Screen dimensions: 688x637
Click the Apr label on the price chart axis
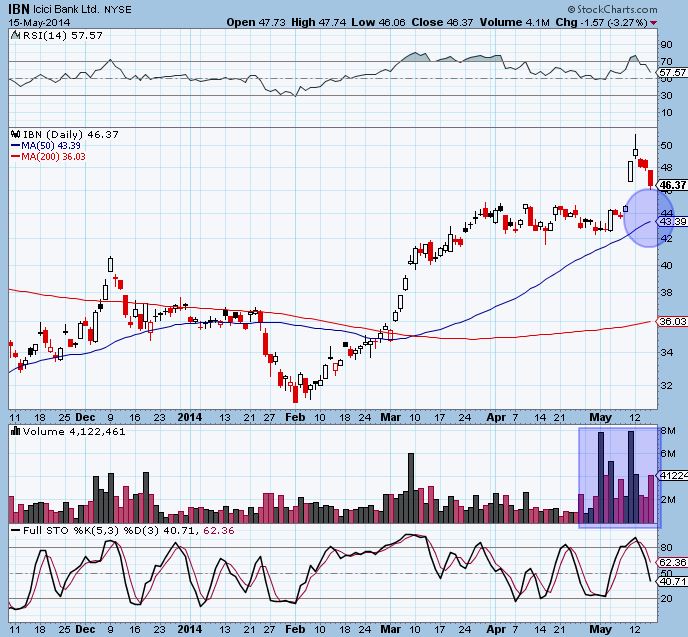pyautogui.click(x=496, y=417)
